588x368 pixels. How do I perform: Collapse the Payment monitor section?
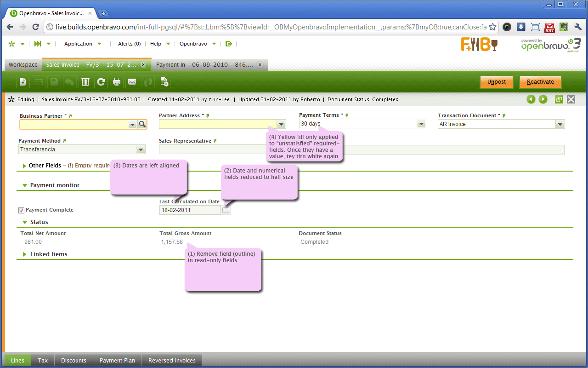click(x=25, y=185)
